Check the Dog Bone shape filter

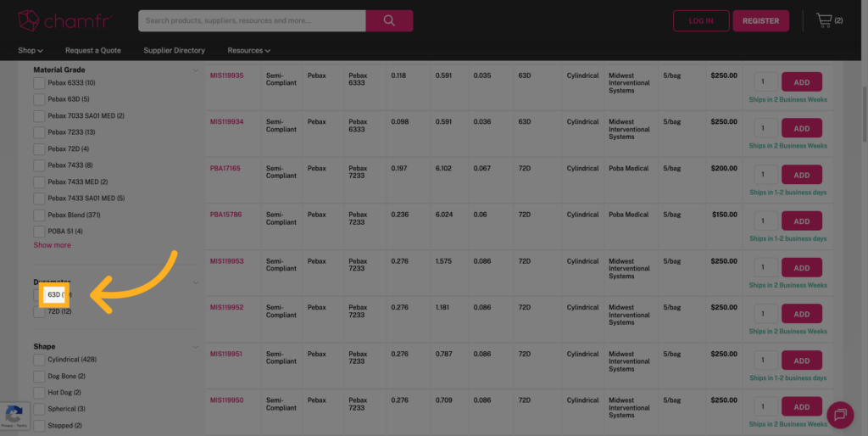[x=39, y=376]
